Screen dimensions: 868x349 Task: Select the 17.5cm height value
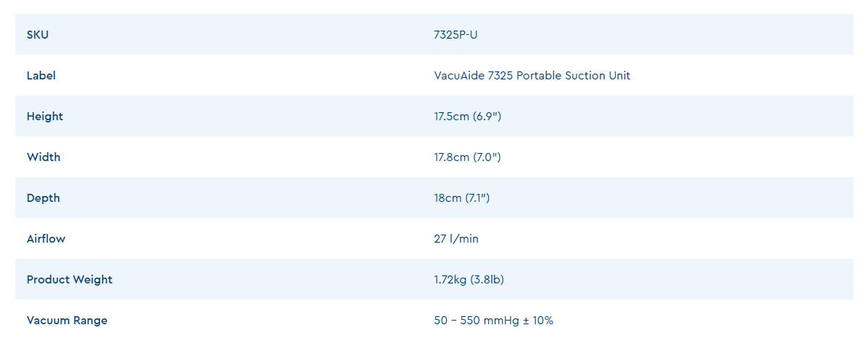click(x=450, y=116)
